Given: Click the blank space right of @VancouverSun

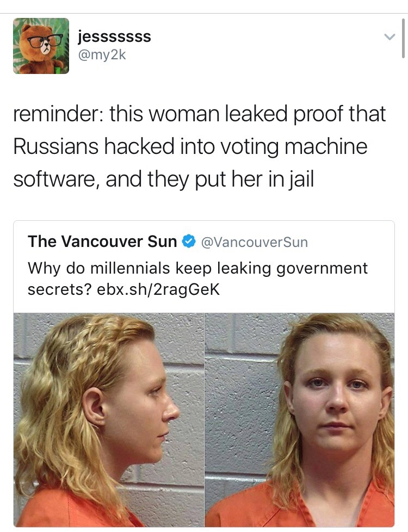Looking at the screenshot, I should click(350, 242).
